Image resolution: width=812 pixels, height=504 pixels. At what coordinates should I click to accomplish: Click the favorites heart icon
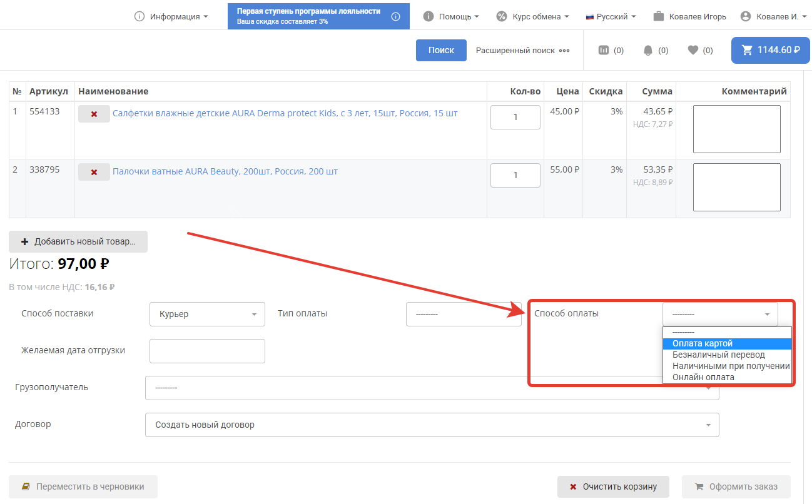tap(693, 50)
